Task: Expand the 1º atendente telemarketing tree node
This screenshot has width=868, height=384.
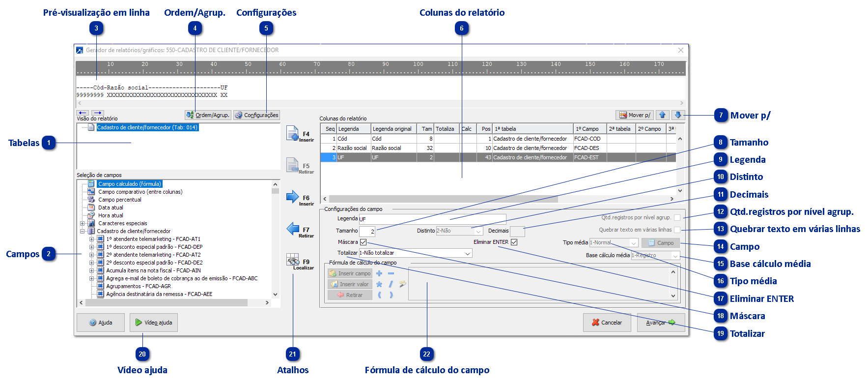Action: [x=91, y=239]
